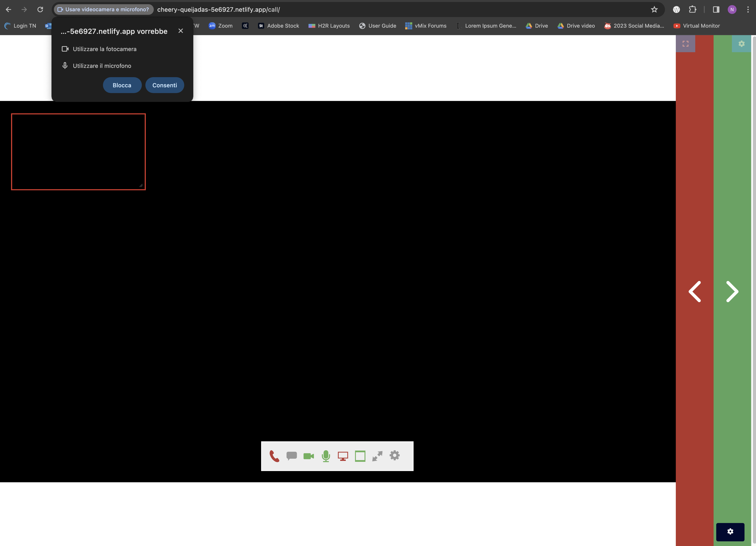The width and height of the screenshot is (756, 546).
Task: Click the Outlook bookmark icon
Action: [x=48, y=26]
